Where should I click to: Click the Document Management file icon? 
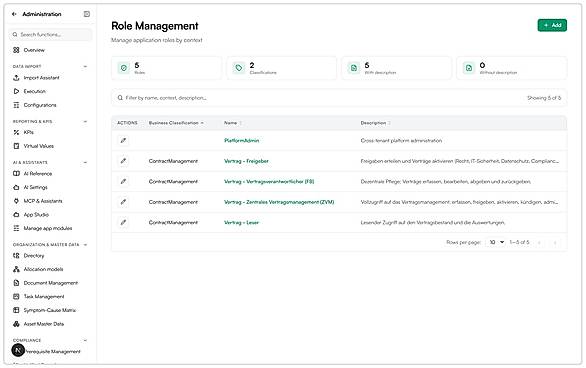click(x=16, y=283)
